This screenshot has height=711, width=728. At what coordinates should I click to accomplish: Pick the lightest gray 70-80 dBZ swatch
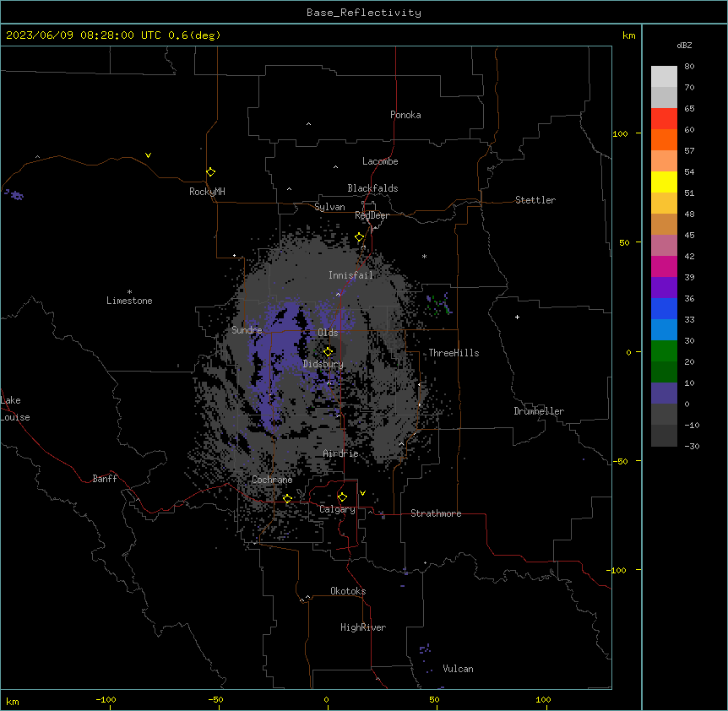[664, 77]
